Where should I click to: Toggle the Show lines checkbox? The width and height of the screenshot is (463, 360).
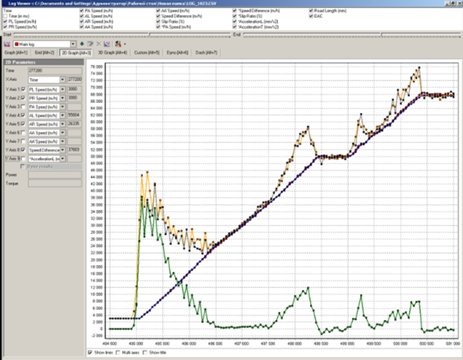pos(90,352)
